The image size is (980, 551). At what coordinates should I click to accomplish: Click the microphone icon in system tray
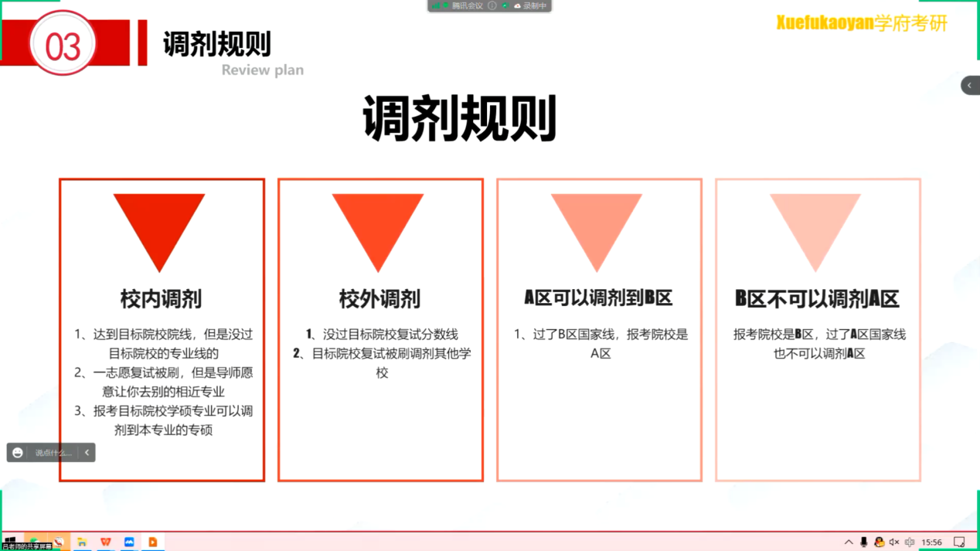(864, 542)
